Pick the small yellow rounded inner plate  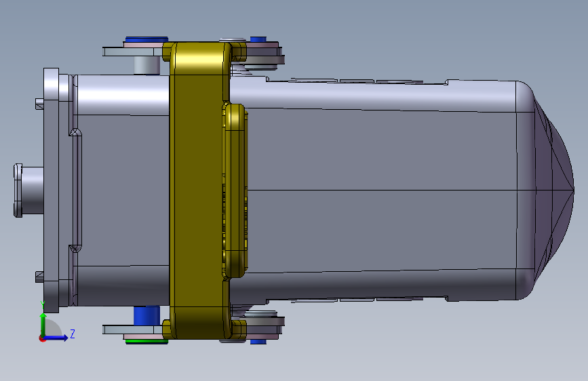(235, 191)
